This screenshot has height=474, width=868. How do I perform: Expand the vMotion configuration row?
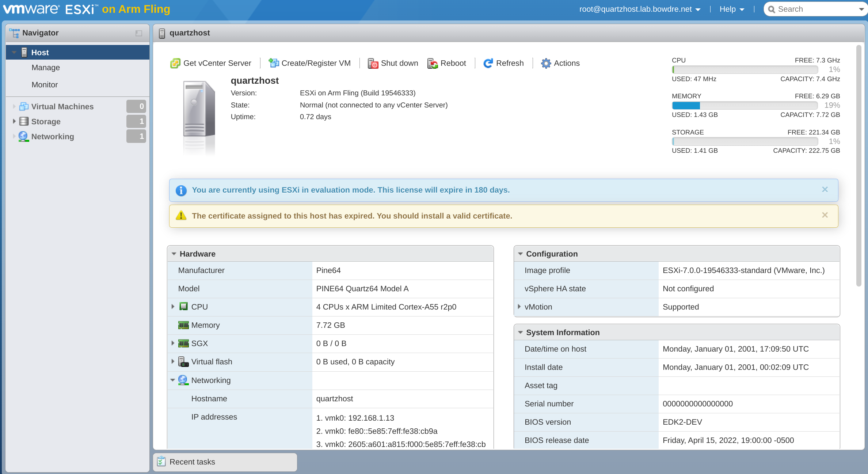tap(519, 307)
